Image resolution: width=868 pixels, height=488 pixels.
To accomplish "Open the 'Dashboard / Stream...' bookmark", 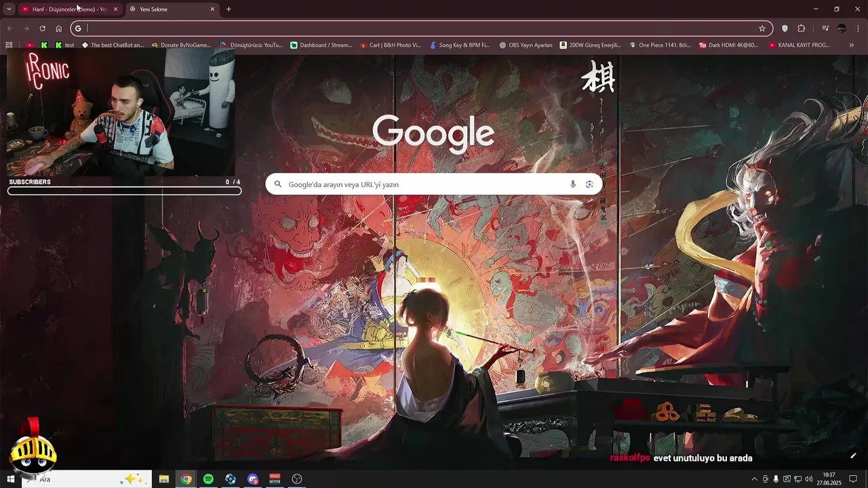I will pos(321,45).
